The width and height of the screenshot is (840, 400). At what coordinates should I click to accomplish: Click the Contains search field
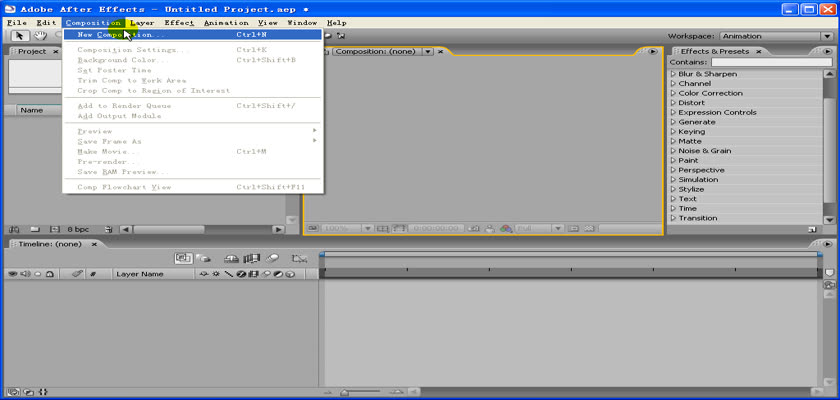click(x=771, y=63)
